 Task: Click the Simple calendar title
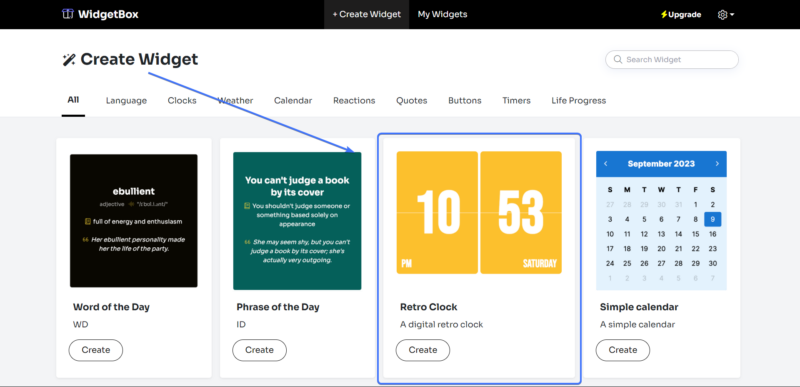click(639, 307)
